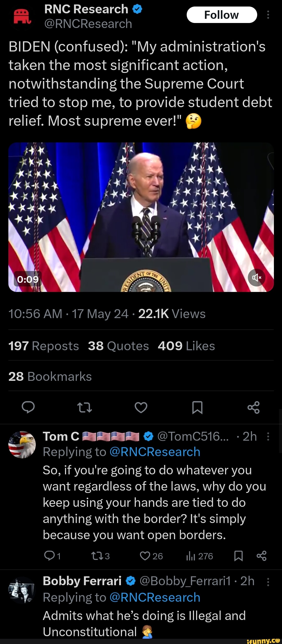Follow the RNC Research account
Screen dimensions: 282x644
pos(222,15)
